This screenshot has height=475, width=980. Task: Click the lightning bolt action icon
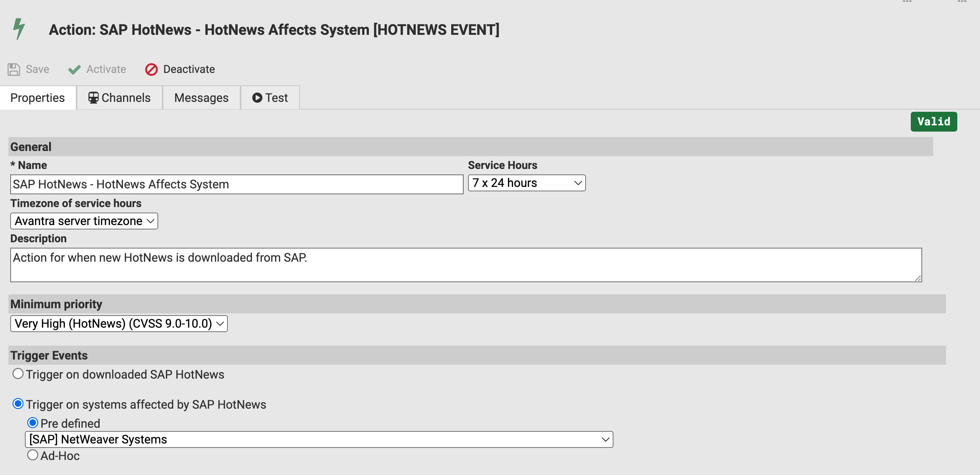(19, 29)
